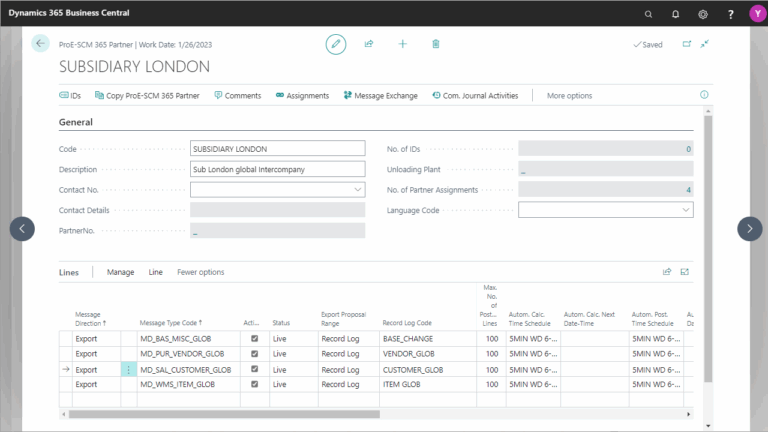This screenshot has height=432, width=768.
Task: Click the Description input field
Action: click(x=277, y=169)
